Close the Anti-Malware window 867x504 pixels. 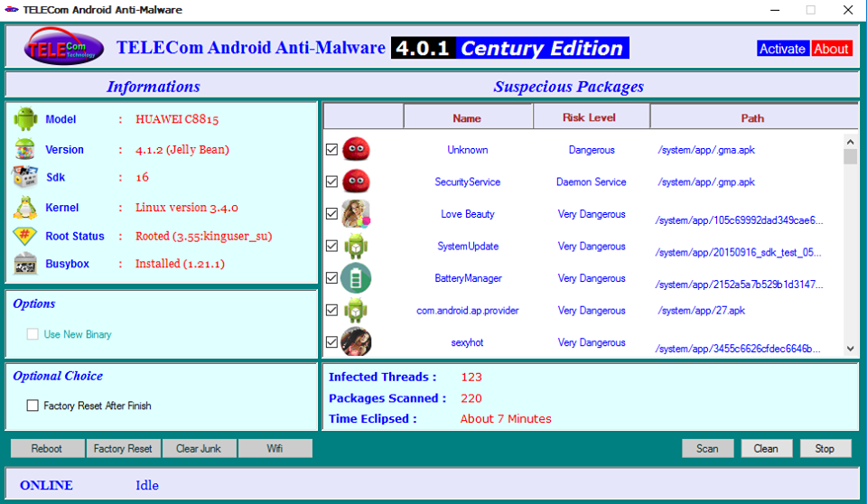coord(848,10)
